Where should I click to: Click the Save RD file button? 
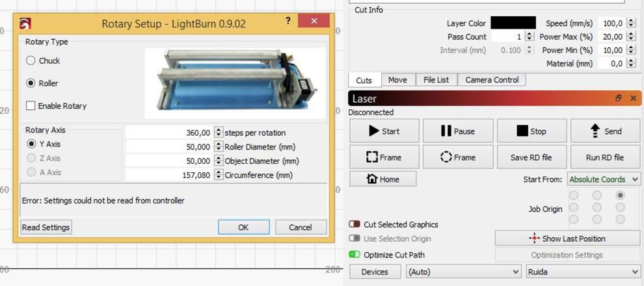pos(532,157)
